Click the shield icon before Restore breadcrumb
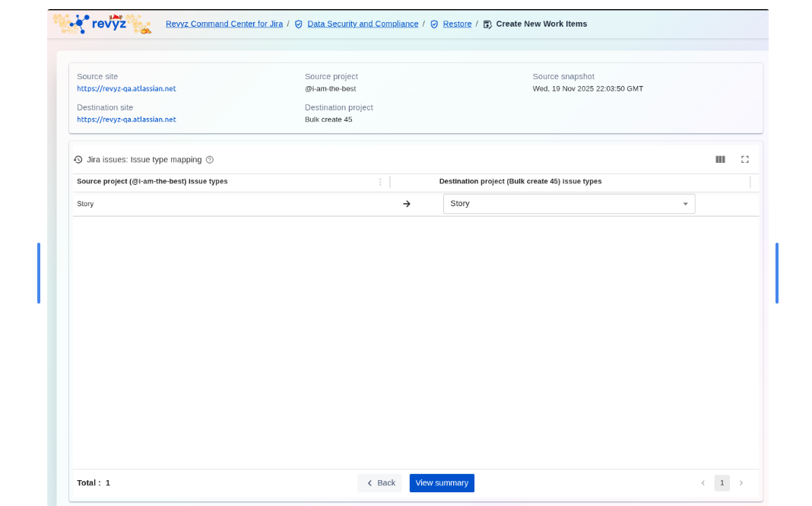Screen dimensions: 812x506 [x=434, y=24]
